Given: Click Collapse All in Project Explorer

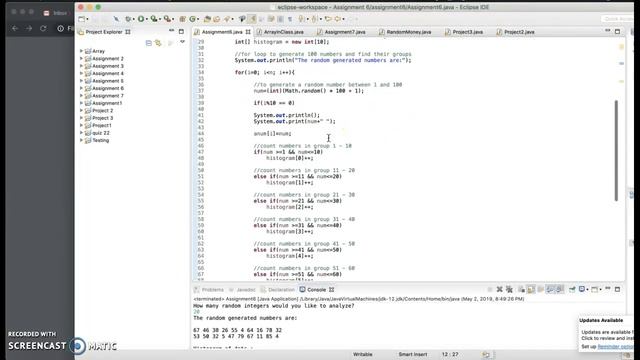Looking at the screenshot, I should coord(149,42).
